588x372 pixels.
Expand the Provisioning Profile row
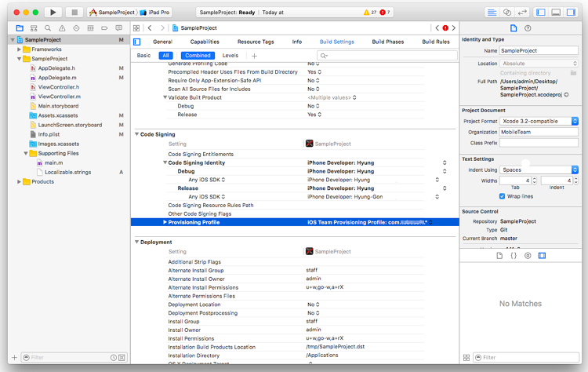pos(165,223)
